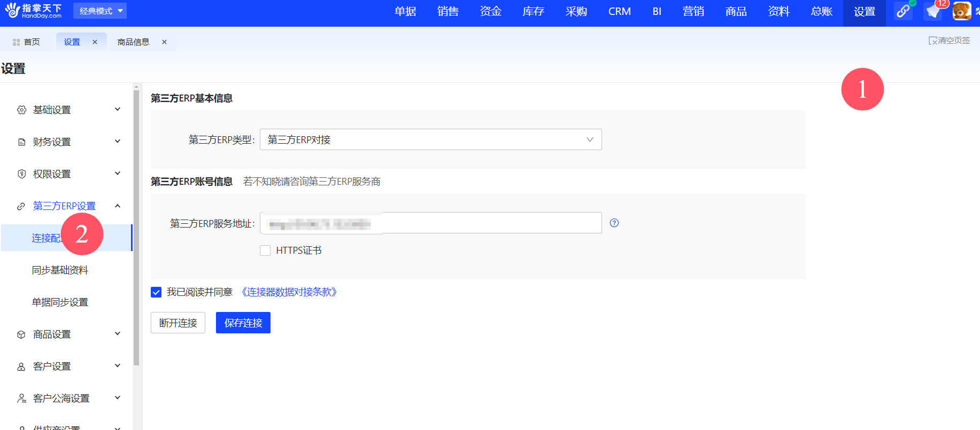Screen dimensions: 980x430
Task: Expand the 客户设置 section
Action: tap(118, 365)
